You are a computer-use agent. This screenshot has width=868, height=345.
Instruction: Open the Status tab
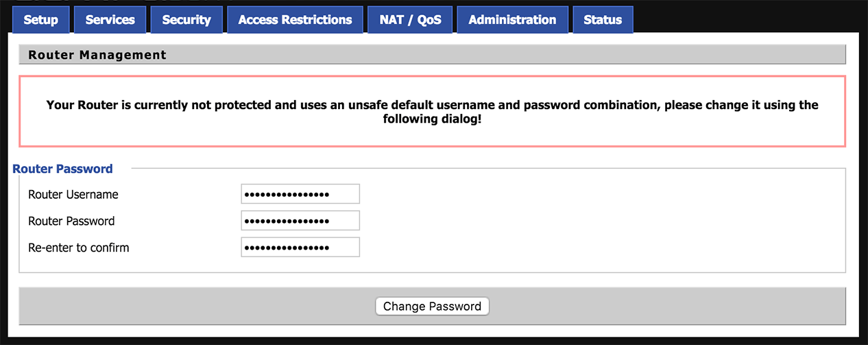click(603, 20)
